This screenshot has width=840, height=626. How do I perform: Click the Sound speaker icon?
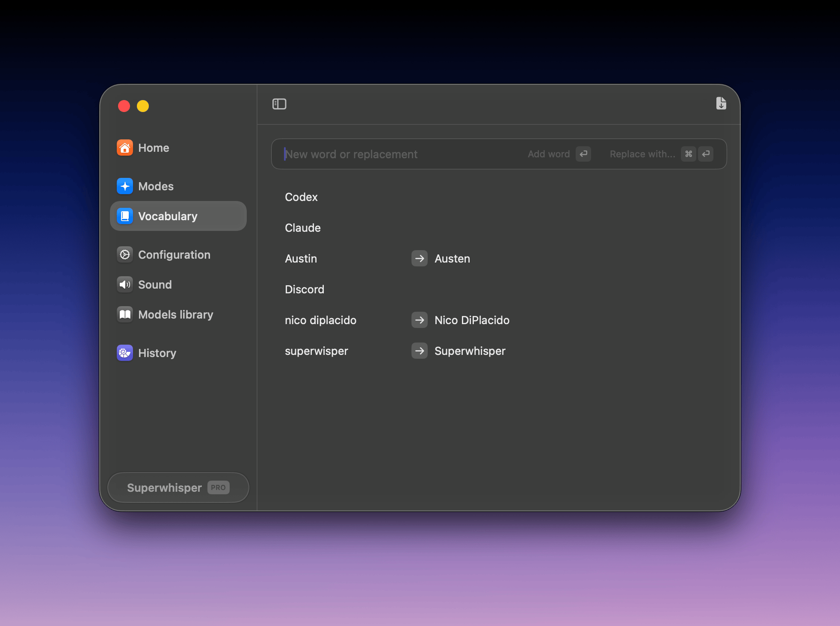coord(125,285)
